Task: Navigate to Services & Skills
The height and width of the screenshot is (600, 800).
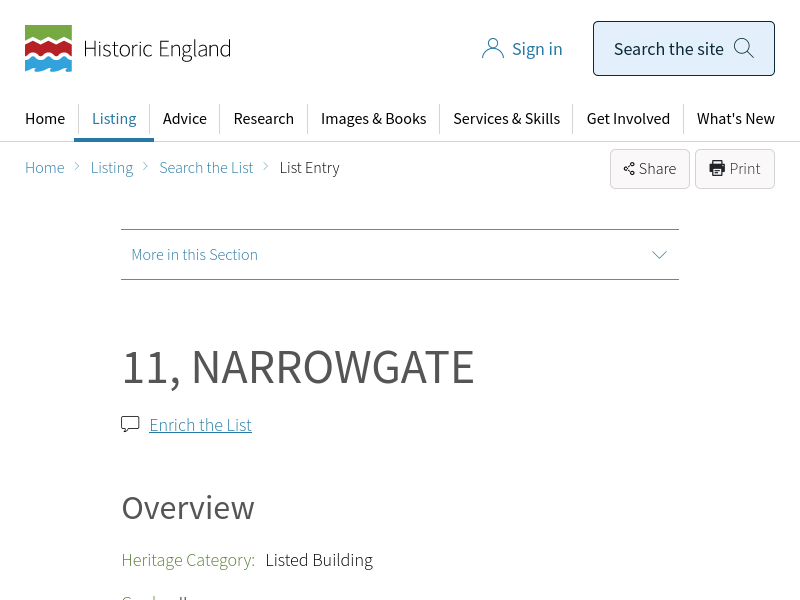Action: 506,119
